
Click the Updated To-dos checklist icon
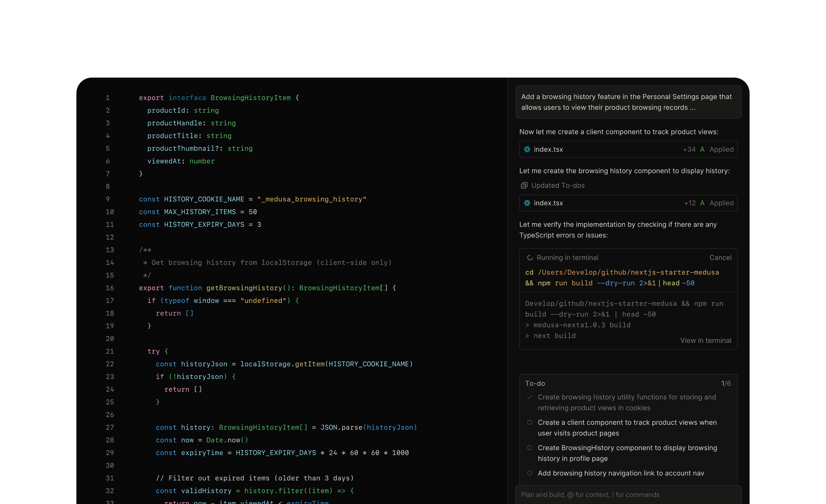[524, 186]
